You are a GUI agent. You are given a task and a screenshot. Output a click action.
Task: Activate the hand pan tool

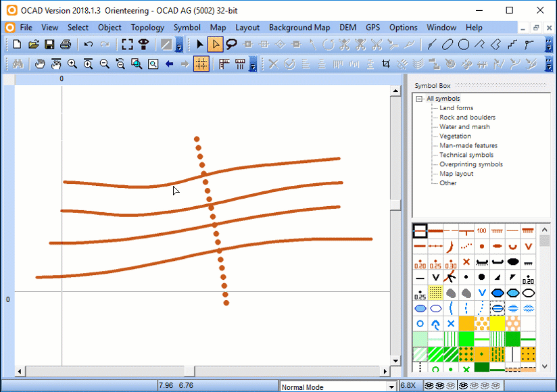40,64
